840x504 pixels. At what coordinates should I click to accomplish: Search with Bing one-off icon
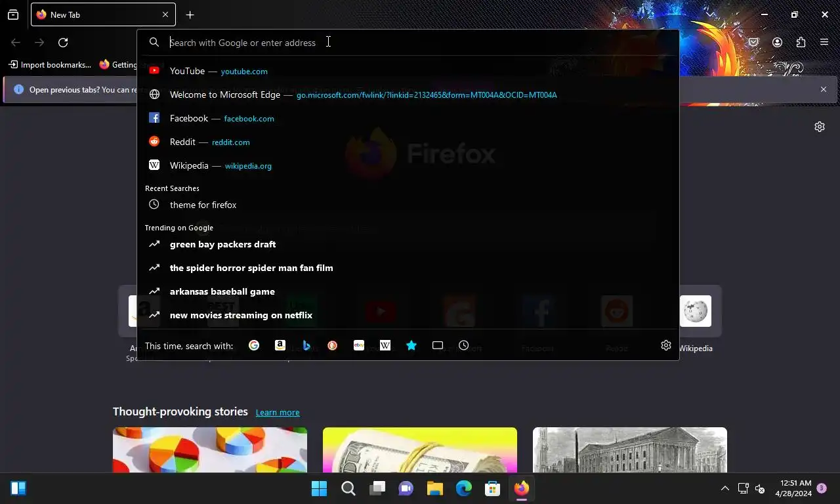tap(306, 345)
